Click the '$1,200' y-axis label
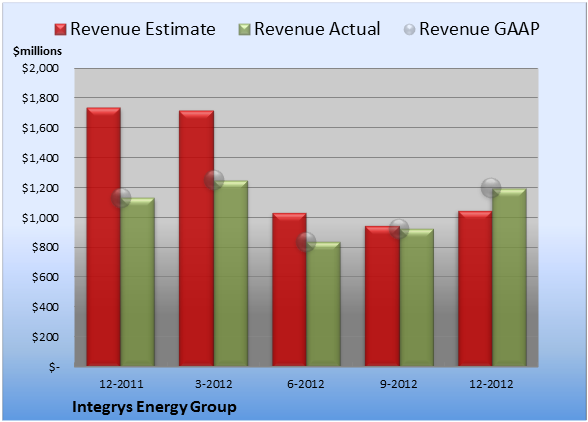 click(40, 188)
